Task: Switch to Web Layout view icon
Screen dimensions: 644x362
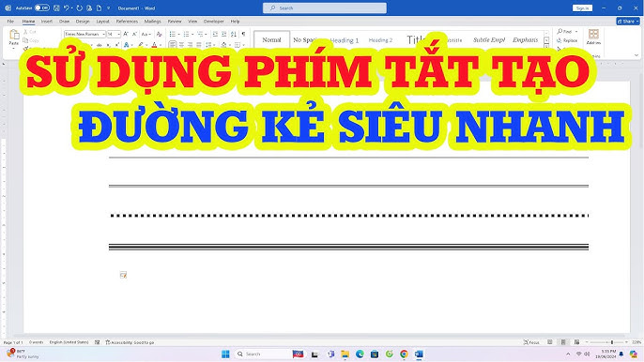Action: [x=576, y=342]
